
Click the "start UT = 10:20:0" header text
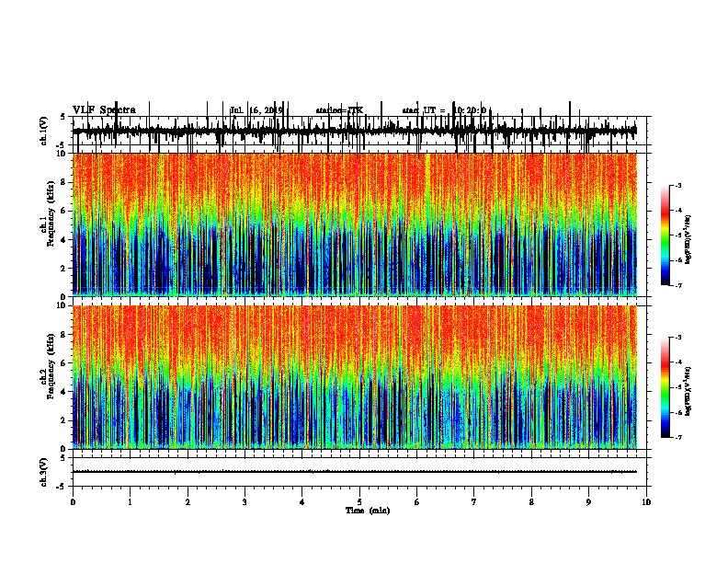444,110
